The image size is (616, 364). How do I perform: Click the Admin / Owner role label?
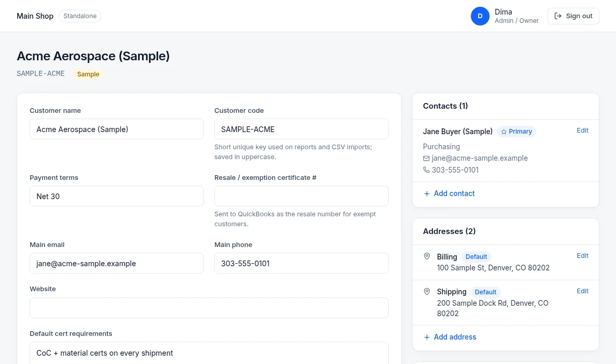(x=517, y=21)
